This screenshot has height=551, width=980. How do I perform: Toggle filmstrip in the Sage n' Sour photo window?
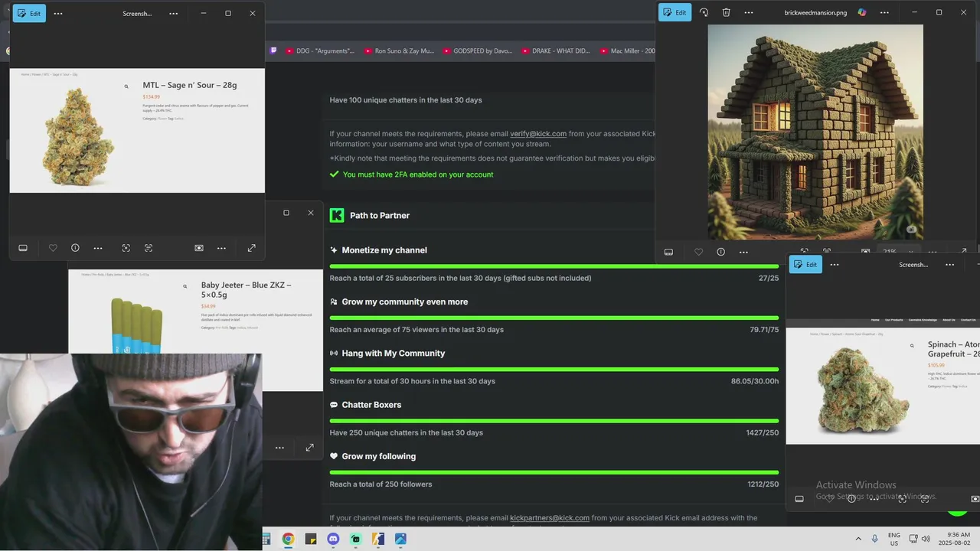23,248
